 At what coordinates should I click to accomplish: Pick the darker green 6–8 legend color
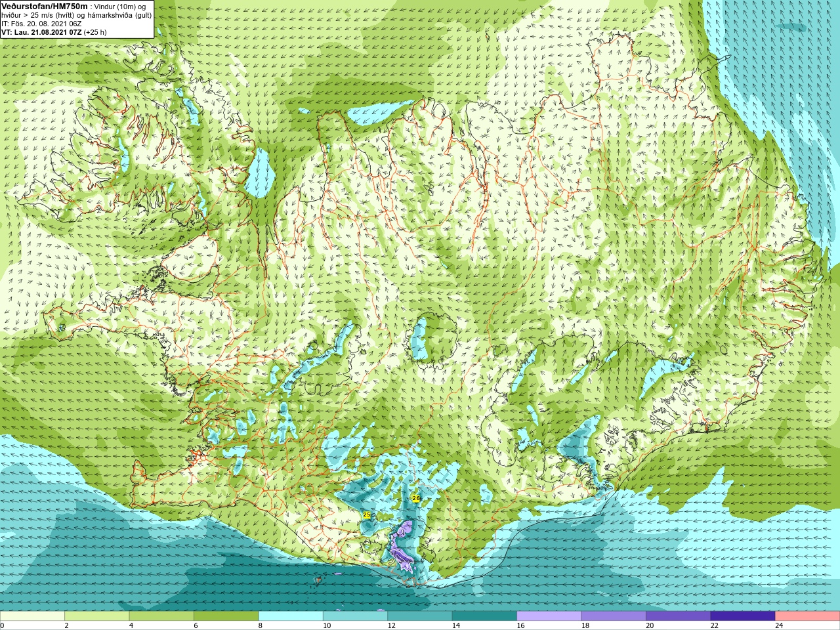click(226, 616)
